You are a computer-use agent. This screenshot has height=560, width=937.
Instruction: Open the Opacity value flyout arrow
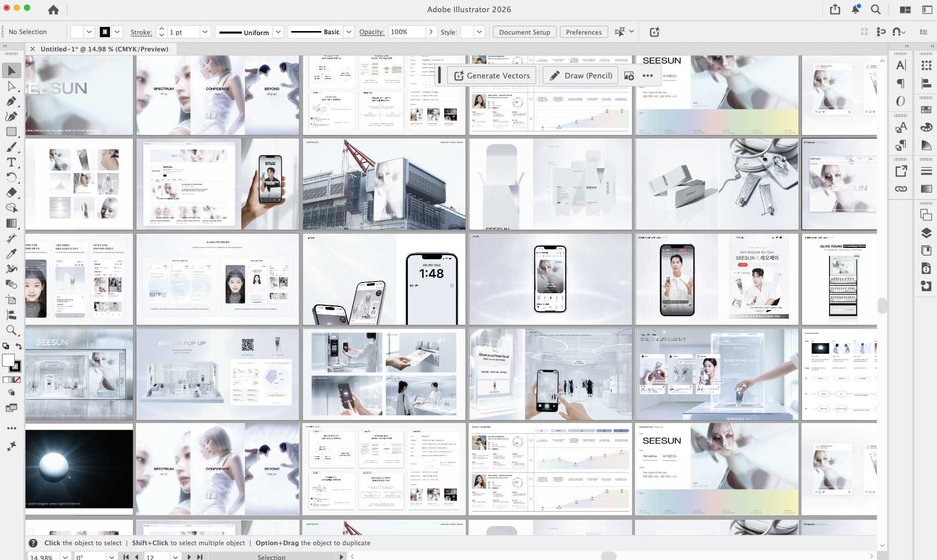(x=431, y=32)
